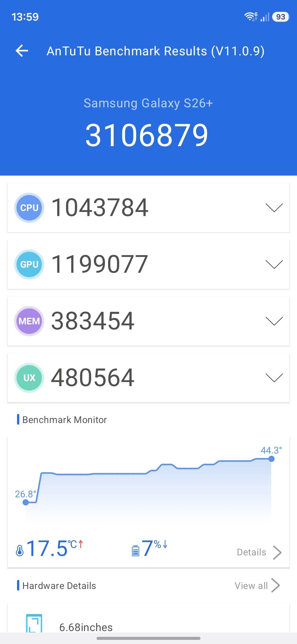Expand the GPU score breakdown
Viewport: 297px width, 644px height.
[274, 264]
